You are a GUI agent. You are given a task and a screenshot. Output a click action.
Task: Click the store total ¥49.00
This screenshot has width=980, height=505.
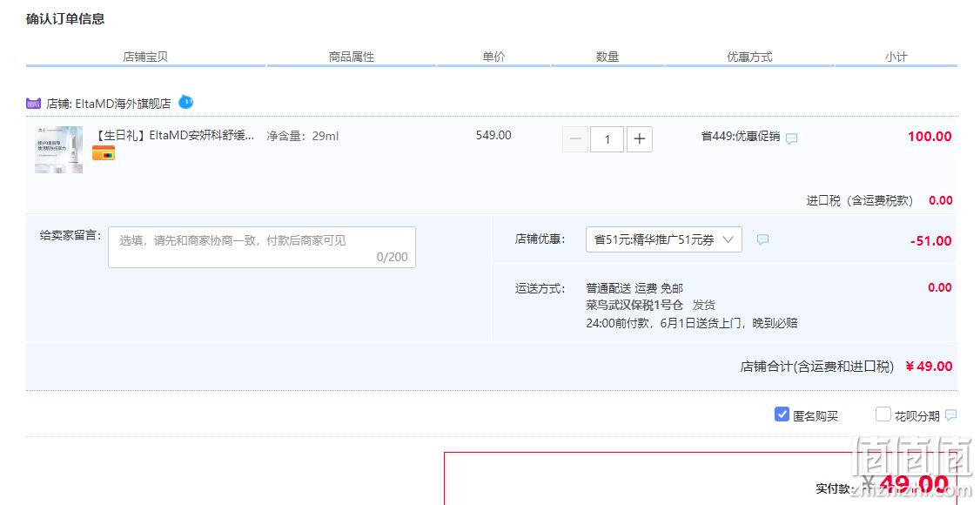coord(929,367)
